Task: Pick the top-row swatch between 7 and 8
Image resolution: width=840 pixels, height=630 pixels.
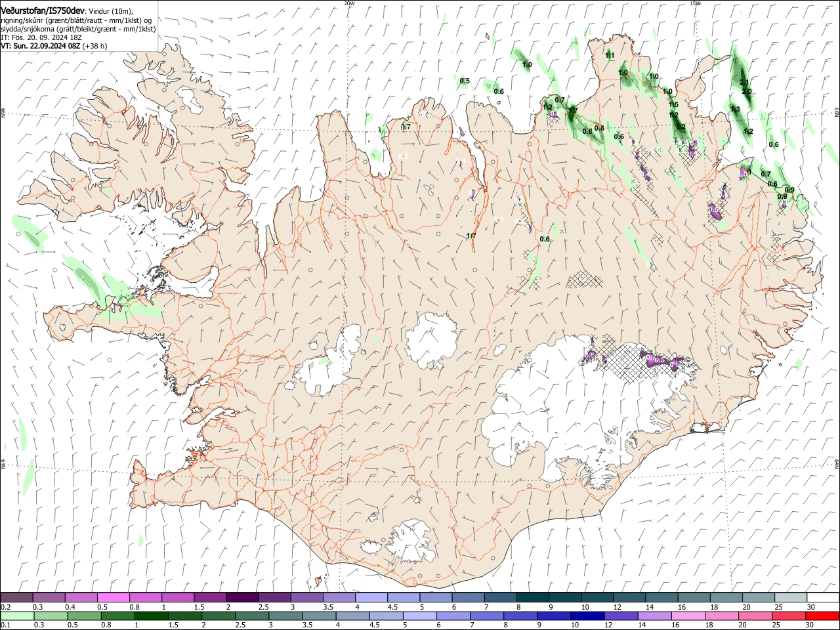Action: click(501, 598)
